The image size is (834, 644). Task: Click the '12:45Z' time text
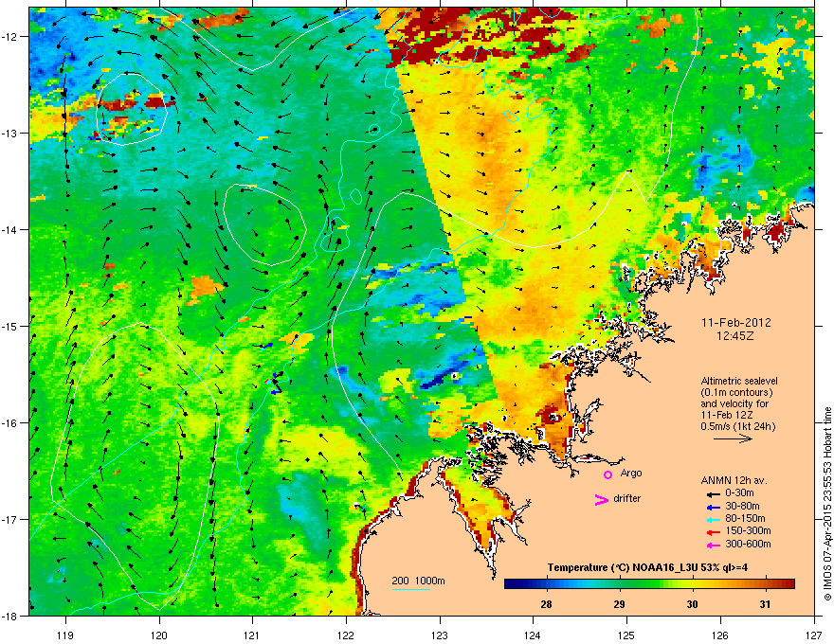735,336
